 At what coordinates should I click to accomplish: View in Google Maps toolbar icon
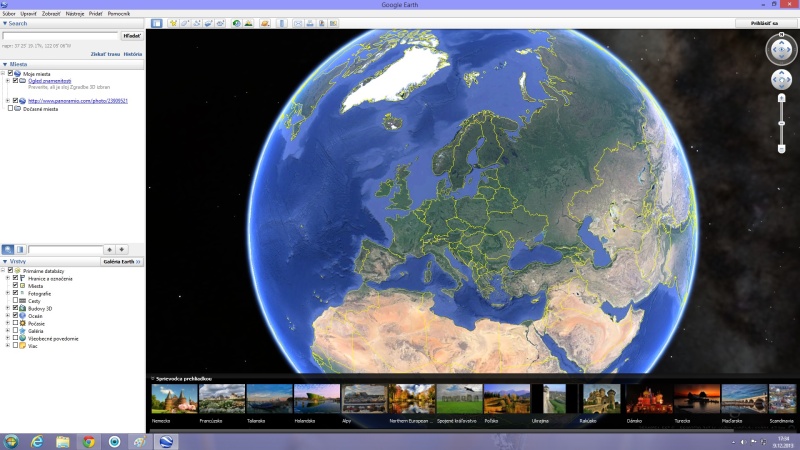333,23
